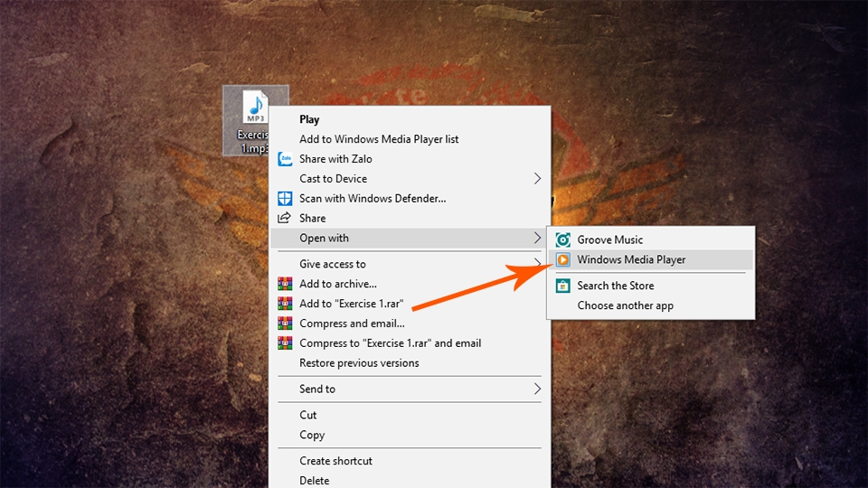
Task: Select Search the Store option
Action: [x=650, y=286]
